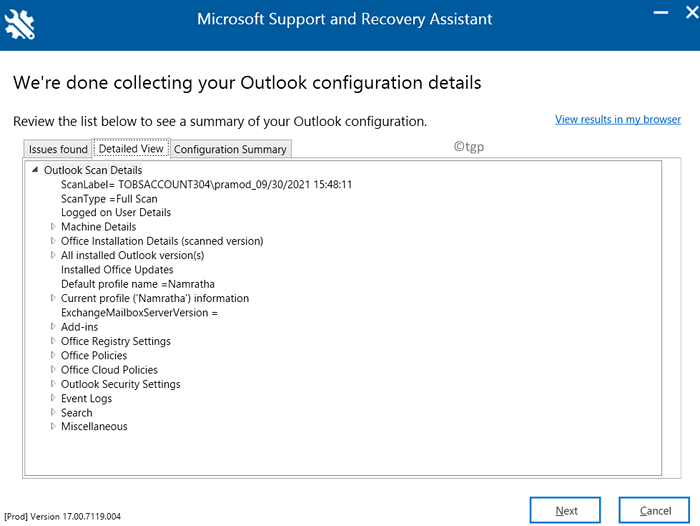Expand the Machine Details node
The image size is (700, 526).
pos(53,227)
